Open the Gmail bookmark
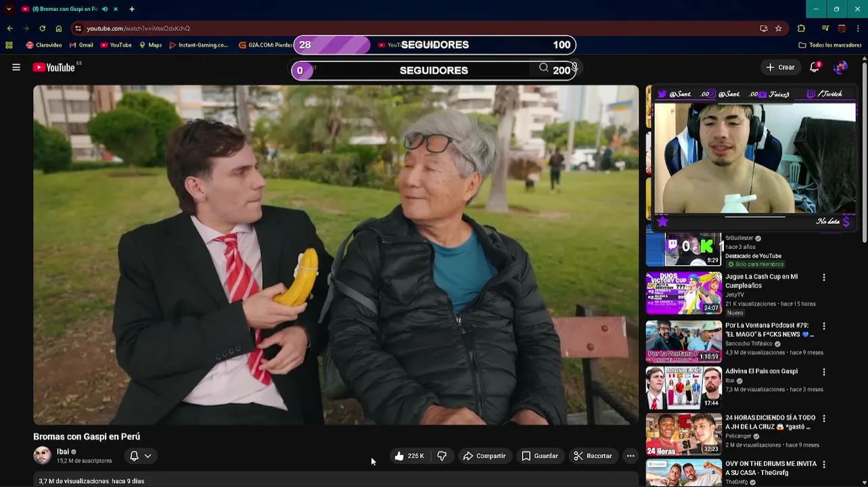The width and height of the screenshot is (868, 487). [81, 45]
